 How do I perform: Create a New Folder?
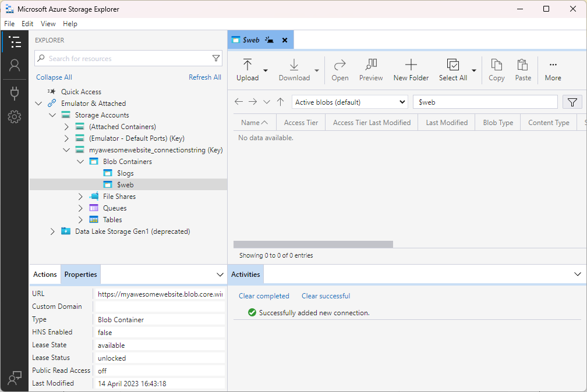(411, 70)
